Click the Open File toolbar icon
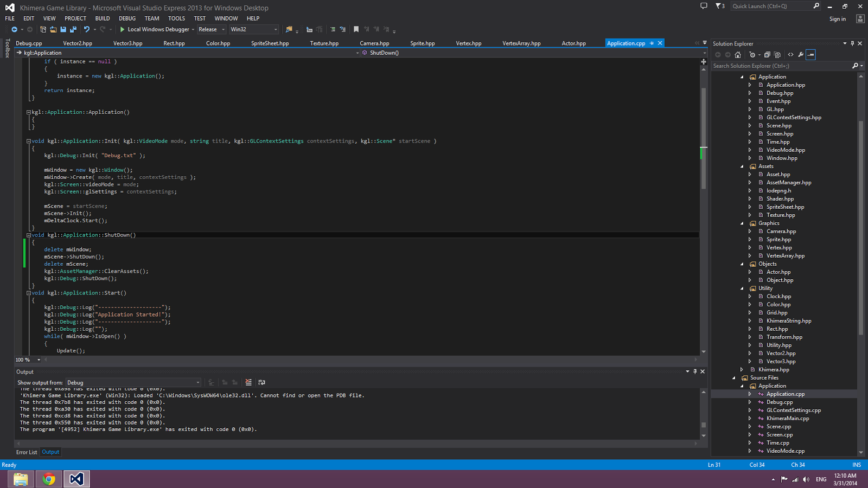Viewport: 868px width, 488px height. click(53, 29)
